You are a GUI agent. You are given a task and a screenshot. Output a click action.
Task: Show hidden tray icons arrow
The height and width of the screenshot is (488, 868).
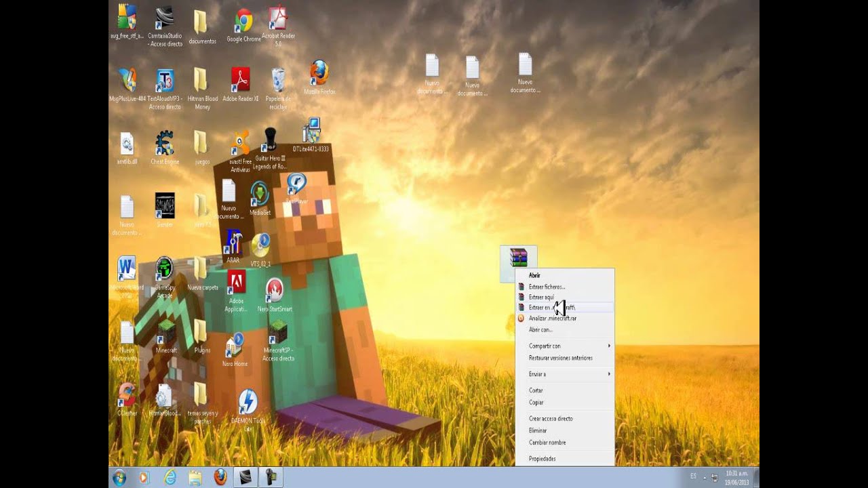point(704,477)
